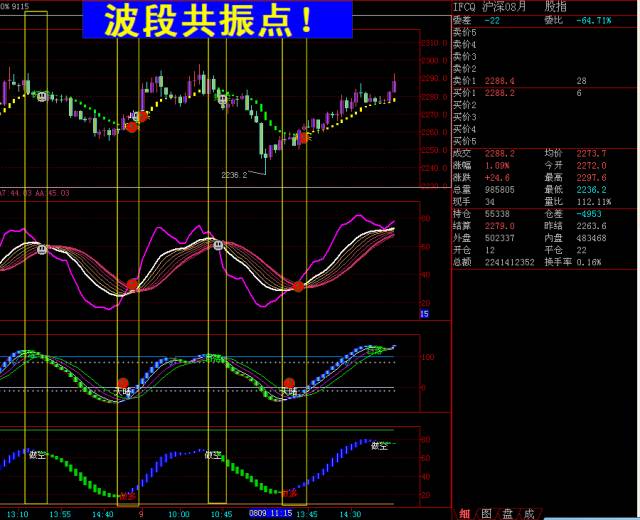Switch to the 成 tab
Image resolution: width=640 pixels, height=520 pixels.
(x=529, y=513)
